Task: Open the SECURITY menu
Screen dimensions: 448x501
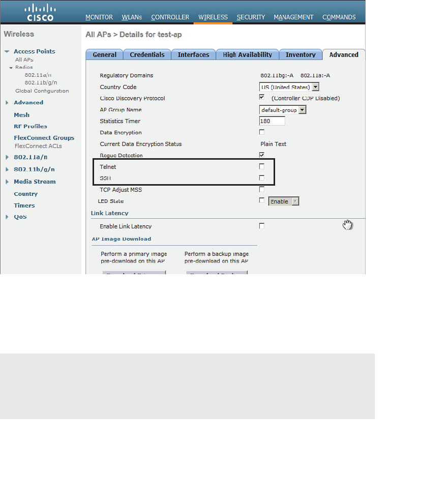Action: coord(251,17)
